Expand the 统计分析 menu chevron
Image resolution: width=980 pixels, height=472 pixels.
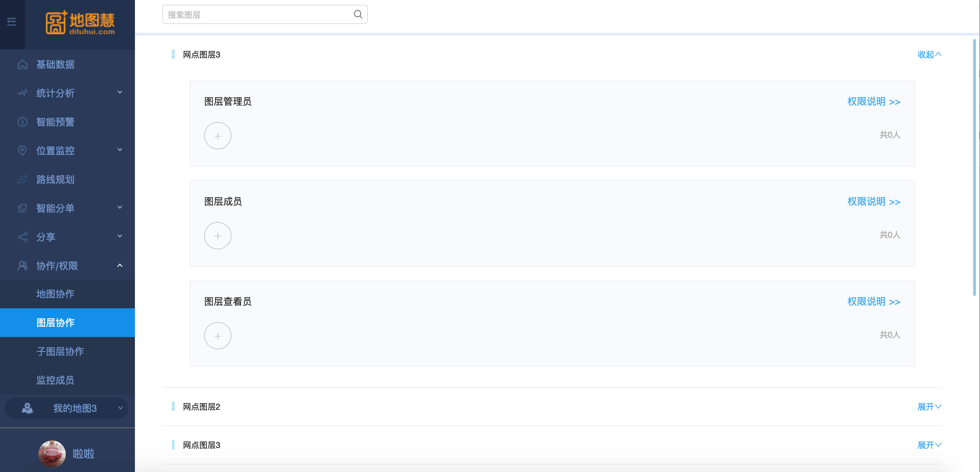tap(120, 92)
